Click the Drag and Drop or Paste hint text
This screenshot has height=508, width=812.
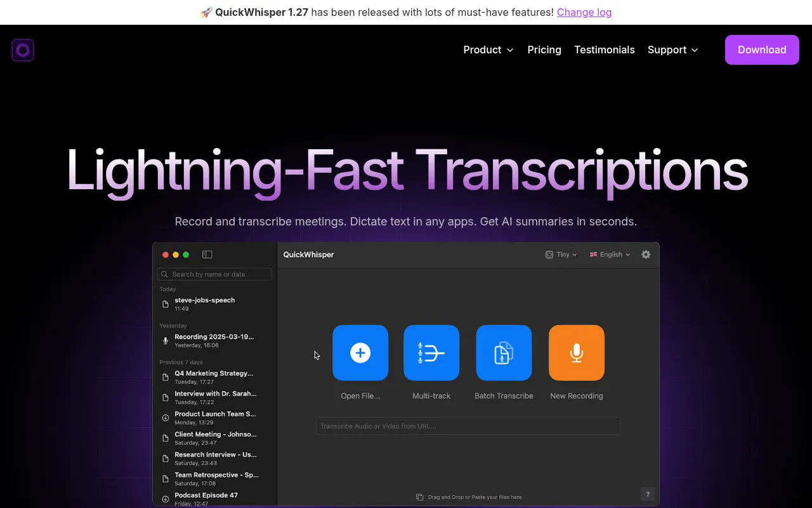[x=475, y=497]
